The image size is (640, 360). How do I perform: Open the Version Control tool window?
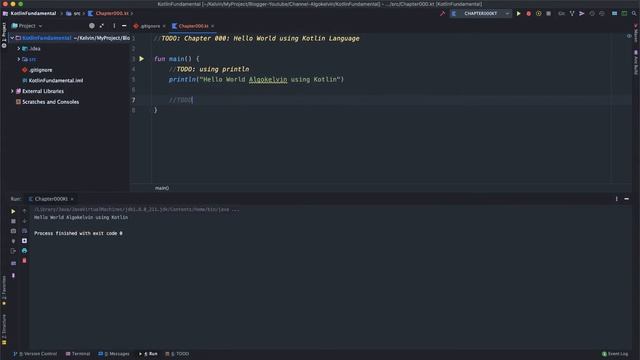point(36,354)
